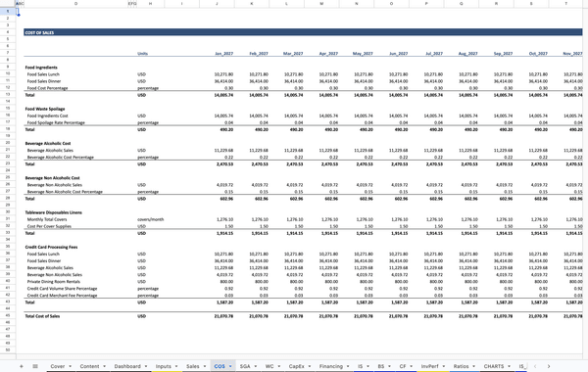Go to the BS sheet tab
This screenshot has width=588, height=372.
381,366
